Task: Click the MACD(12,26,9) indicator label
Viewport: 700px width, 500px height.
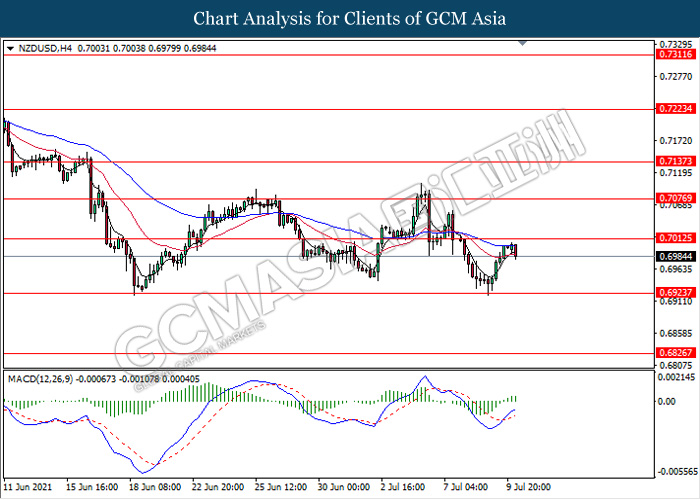Action: pyautogui.click(x=43, y=379)
